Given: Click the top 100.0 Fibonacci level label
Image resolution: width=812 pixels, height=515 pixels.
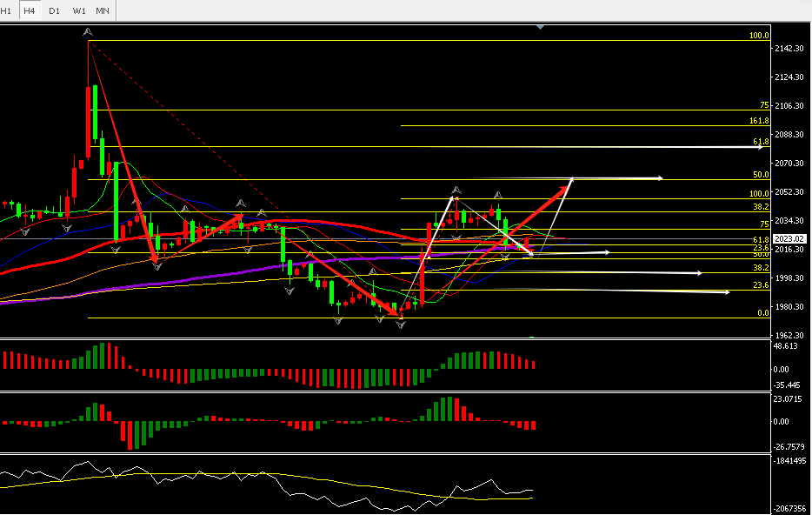Looking at the screenshot, I should pos(759,36).
